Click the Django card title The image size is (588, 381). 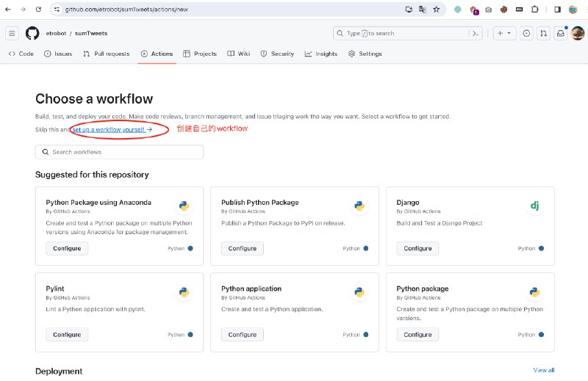click(408, 203)
